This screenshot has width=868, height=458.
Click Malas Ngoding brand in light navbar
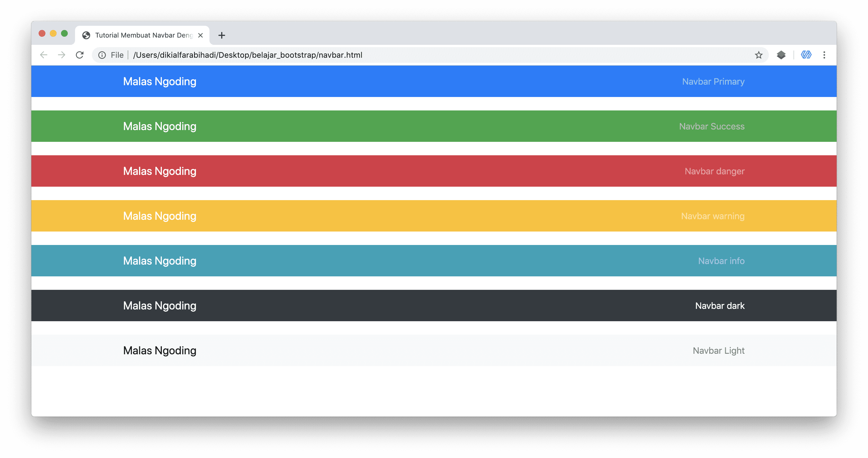[x=160, y=350]
